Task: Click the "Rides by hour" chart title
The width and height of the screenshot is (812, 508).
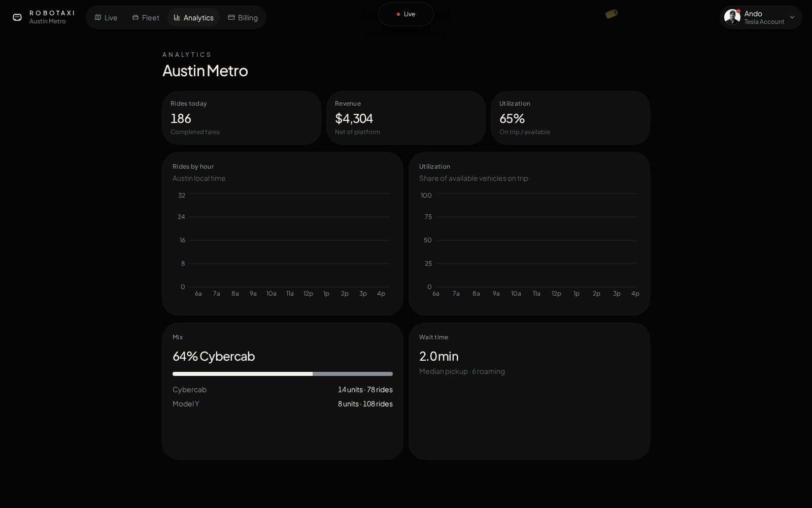Action: point(193,167)
